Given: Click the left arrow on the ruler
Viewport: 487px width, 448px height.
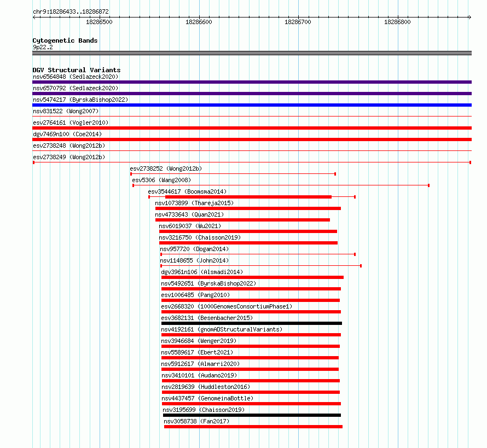Looking at the screenshot, I should coord(34,17).
